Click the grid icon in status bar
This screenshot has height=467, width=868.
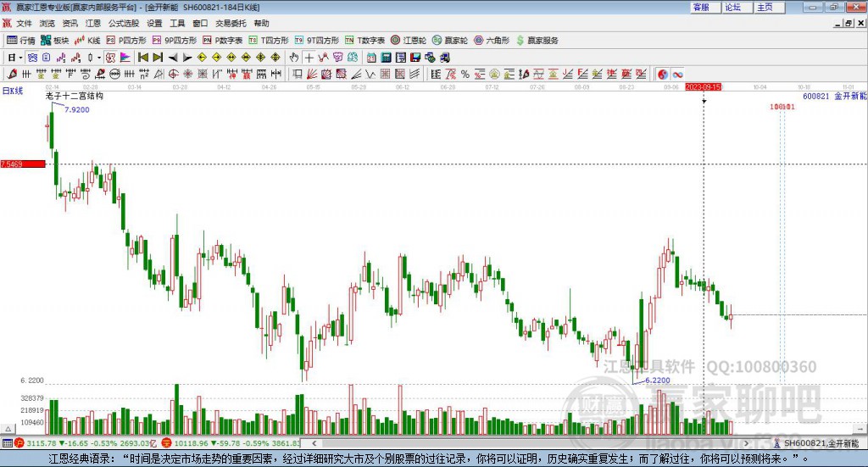7,443
